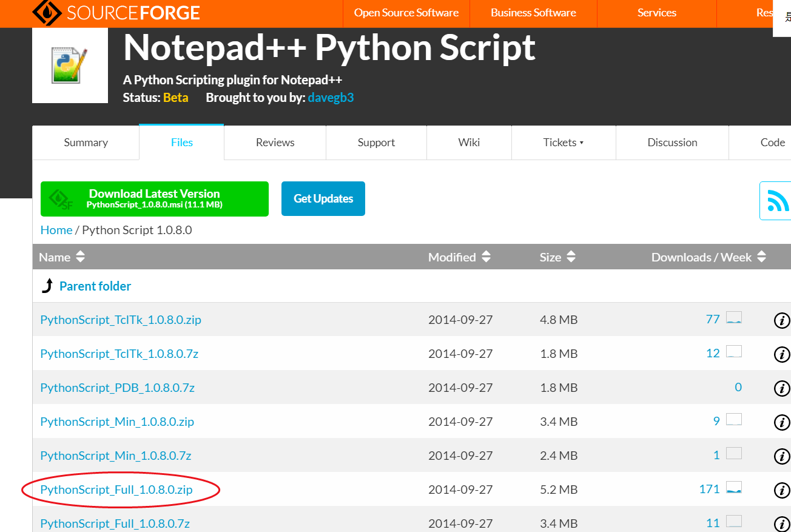Viewport: 791px width, 532px height.
Task: Click download chart icon beside 171 downloads
Action: click(734, 488)
